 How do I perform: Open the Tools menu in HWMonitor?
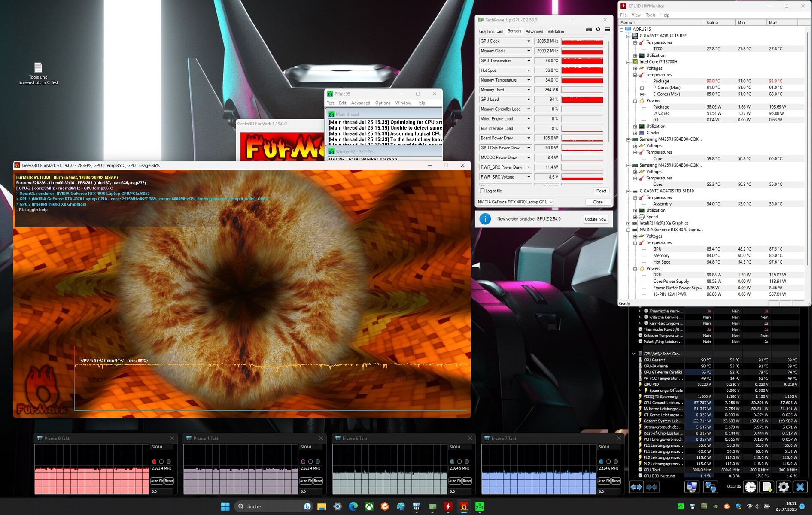coord(651,15)
